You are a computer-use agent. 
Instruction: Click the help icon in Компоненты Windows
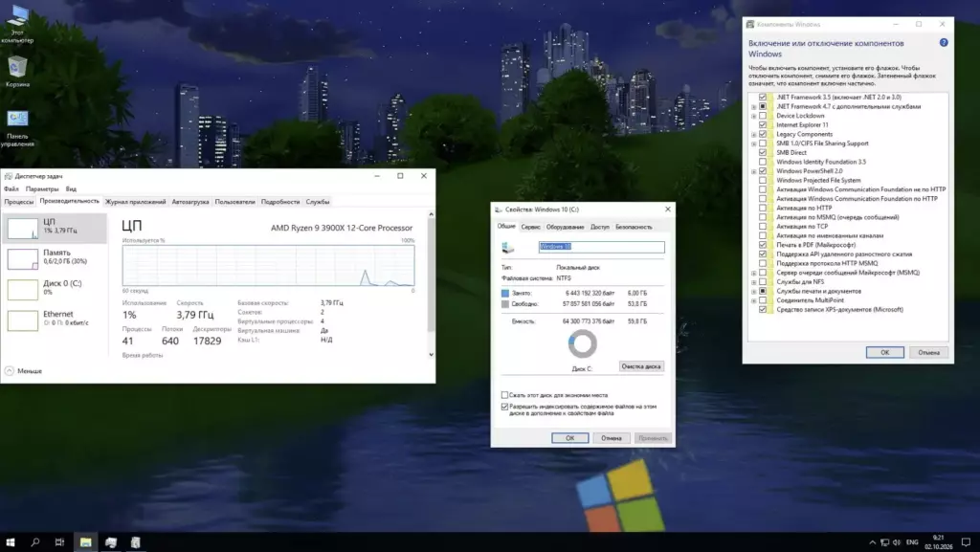[x=944, y=42]
